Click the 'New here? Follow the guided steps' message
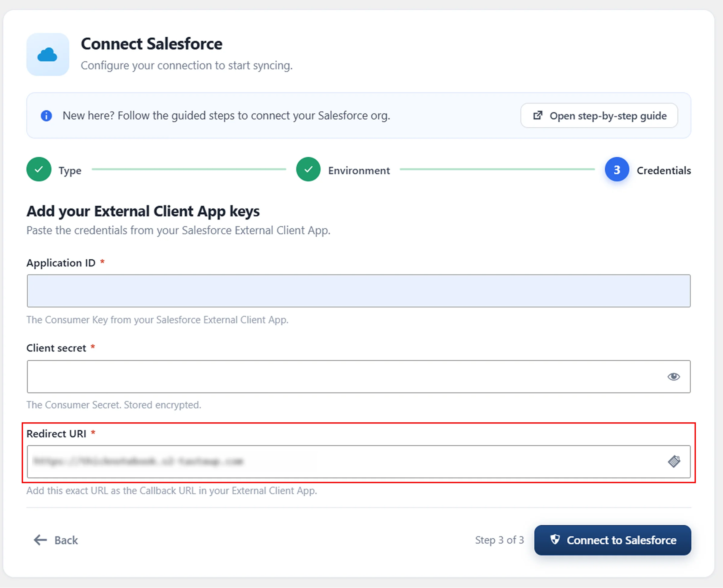Viewport: 723px width, 588px height. 226,116
